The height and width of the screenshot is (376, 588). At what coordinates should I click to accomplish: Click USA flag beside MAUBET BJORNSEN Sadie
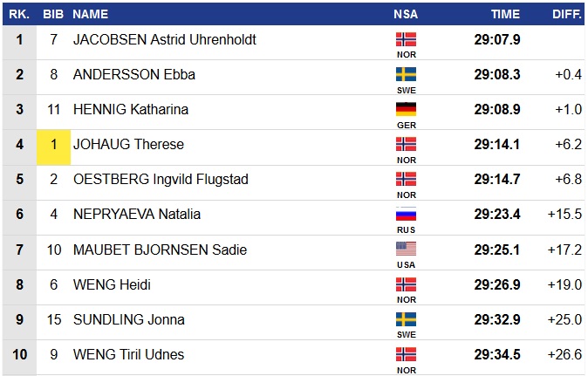coord(406,249)
